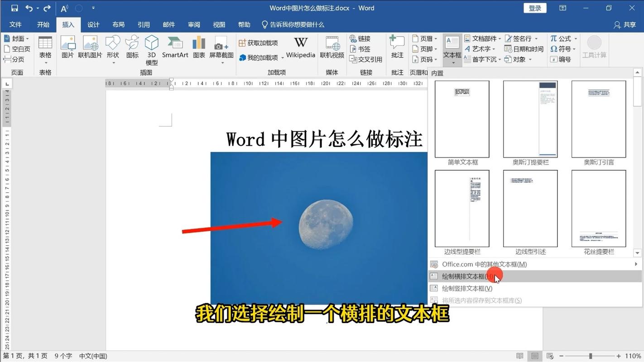Click the Save icon in quick access toolbar

click(x=14, y=8)
